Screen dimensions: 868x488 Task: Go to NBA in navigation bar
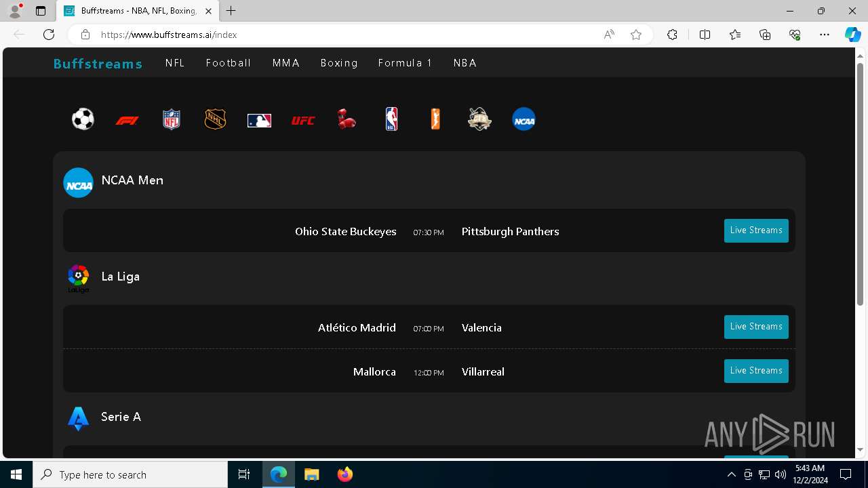(465, 63)
